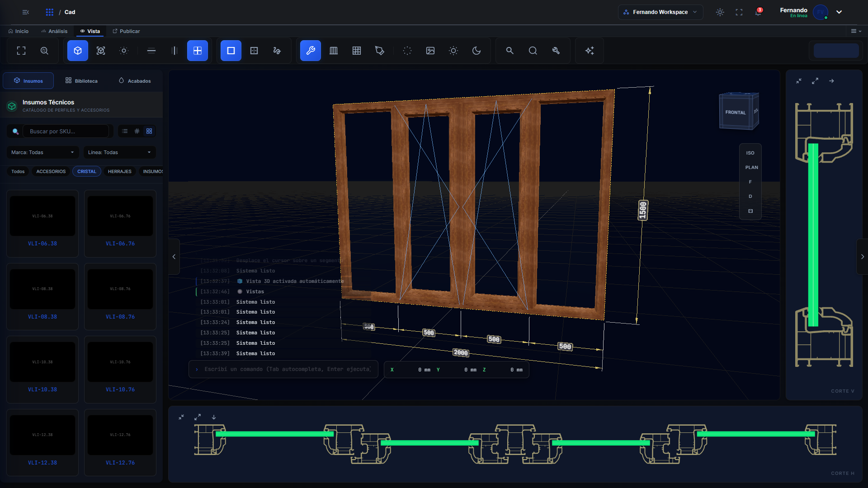868x488 pixels.
Task: Click the round lens search icon
Action: tap(533, 51)
